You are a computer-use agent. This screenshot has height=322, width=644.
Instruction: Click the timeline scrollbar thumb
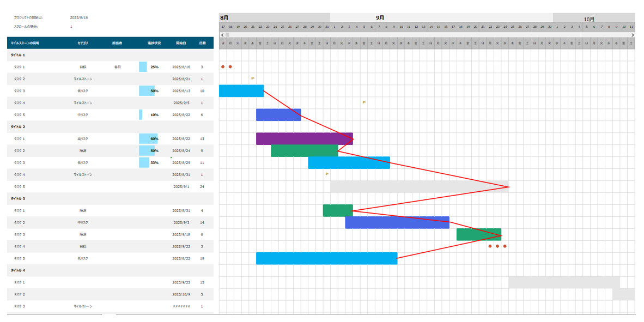[228, 35]
